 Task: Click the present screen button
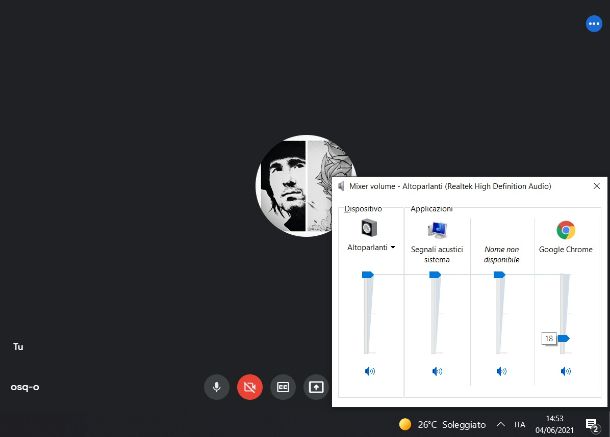316,387
